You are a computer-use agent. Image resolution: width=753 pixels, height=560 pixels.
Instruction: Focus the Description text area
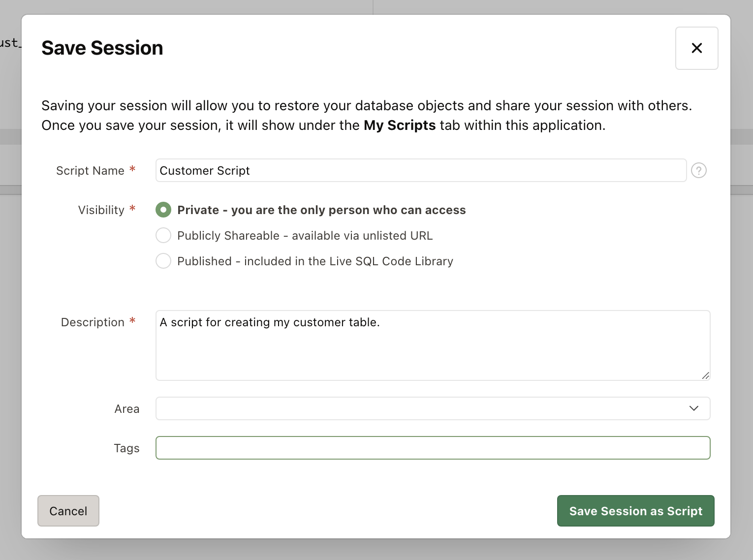click(432, 345)
